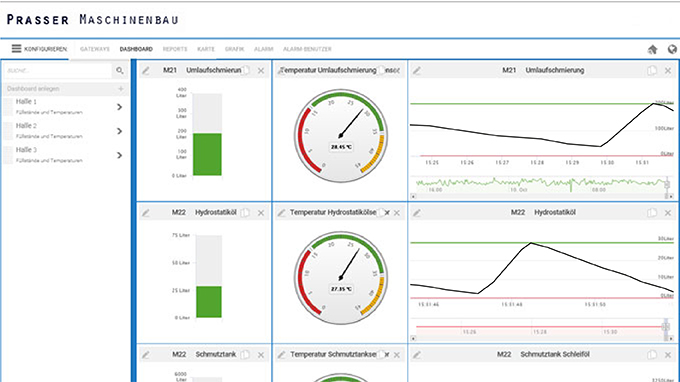This screenshot has height=382, width=680.
Task: Tick the Halle 1 checkbox
Action: (8, 107)
